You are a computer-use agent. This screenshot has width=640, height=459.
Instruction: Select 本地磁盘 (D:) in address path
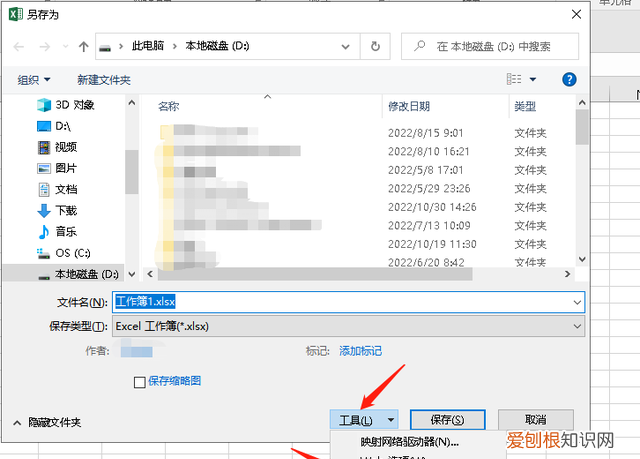(217, 46)
